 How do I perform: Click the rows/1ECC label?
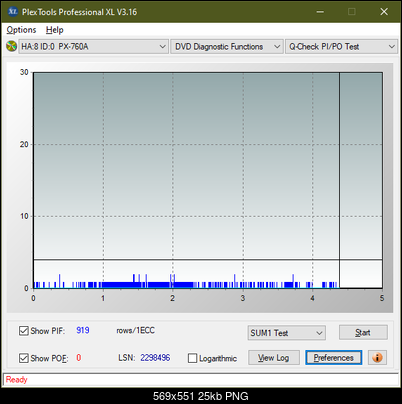click(x=135, y=330)
